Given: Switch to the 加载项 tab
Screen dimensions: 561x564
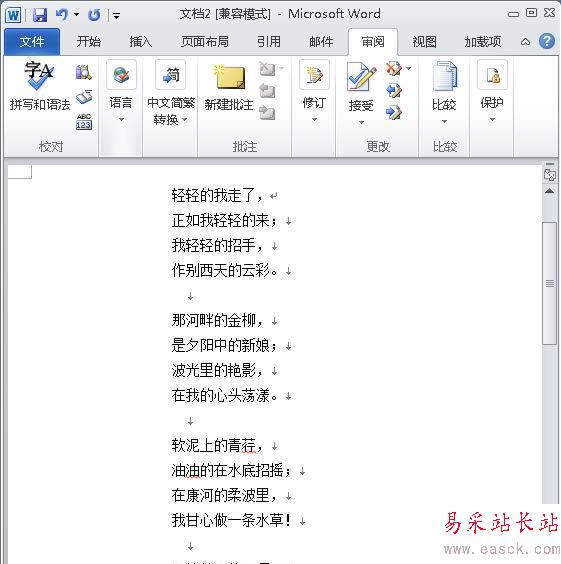Looking at the screenshot, I should click(482, 42).
